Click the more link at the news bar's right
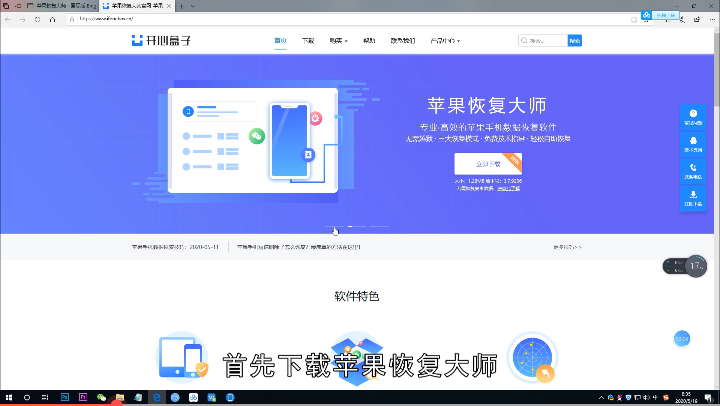This screenshot has width=720, height=406. [568, 247]
